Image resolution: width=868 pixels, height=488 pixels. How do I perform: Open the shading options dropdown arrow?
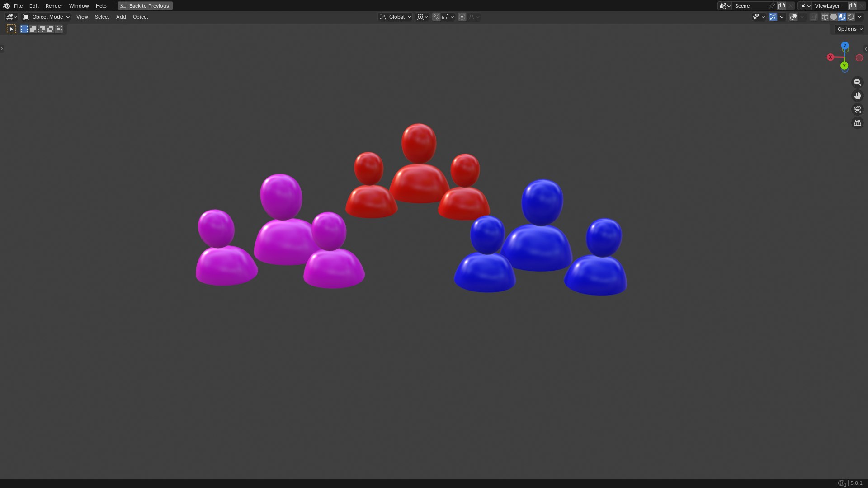pos(859,17)
